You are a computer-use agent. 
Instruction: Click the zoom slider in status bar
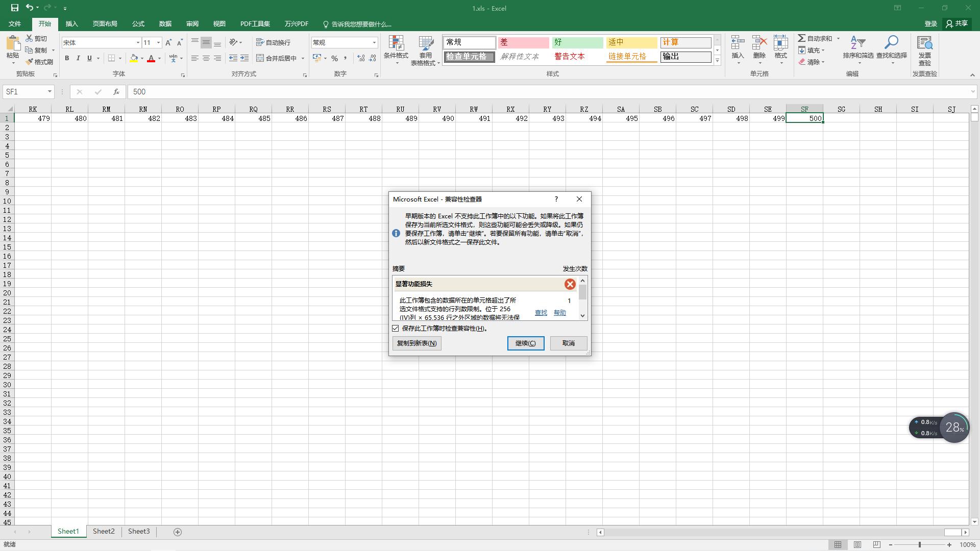tap(920, 545)
